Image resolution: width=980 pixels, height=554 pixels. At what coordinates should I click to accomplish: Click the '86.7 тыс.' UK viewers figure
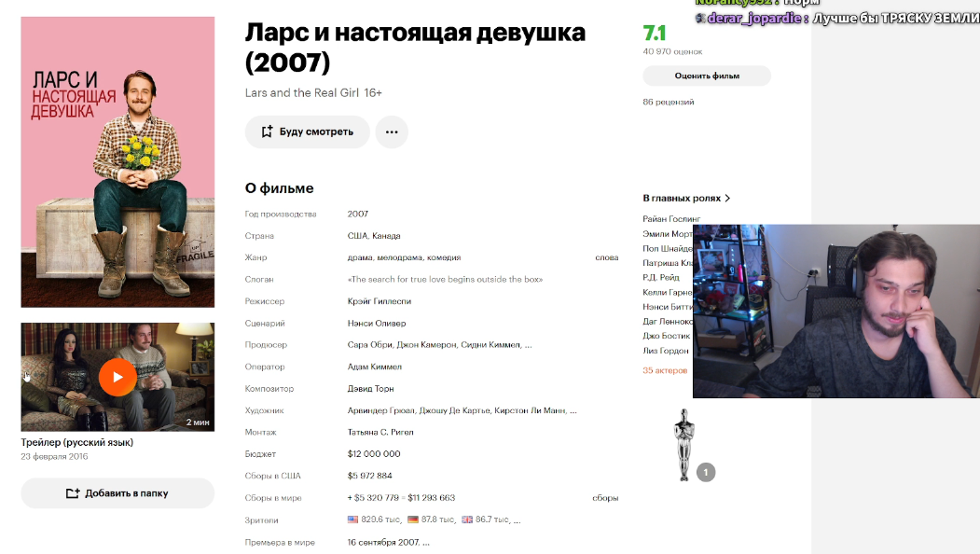[492, 519]
